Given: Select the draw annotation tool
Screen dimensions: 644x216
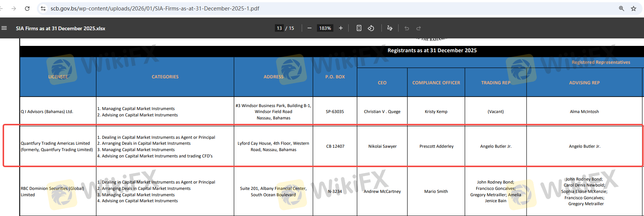Looking at the screenshot, I should click(390, 28).
